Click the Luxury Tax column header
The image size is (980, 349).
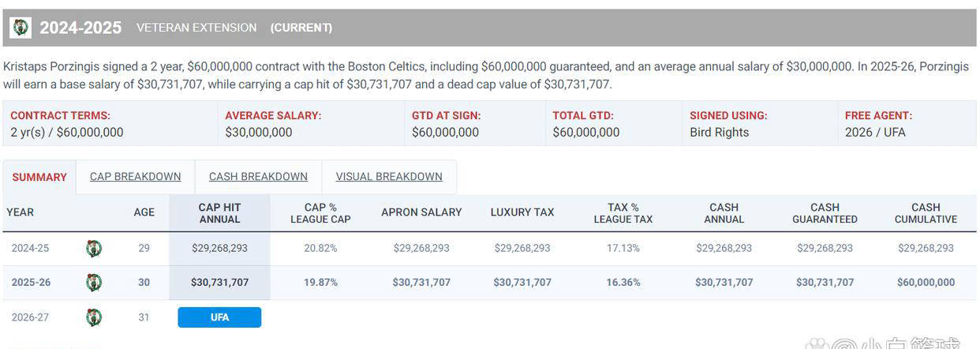click(x=522, y=212)
